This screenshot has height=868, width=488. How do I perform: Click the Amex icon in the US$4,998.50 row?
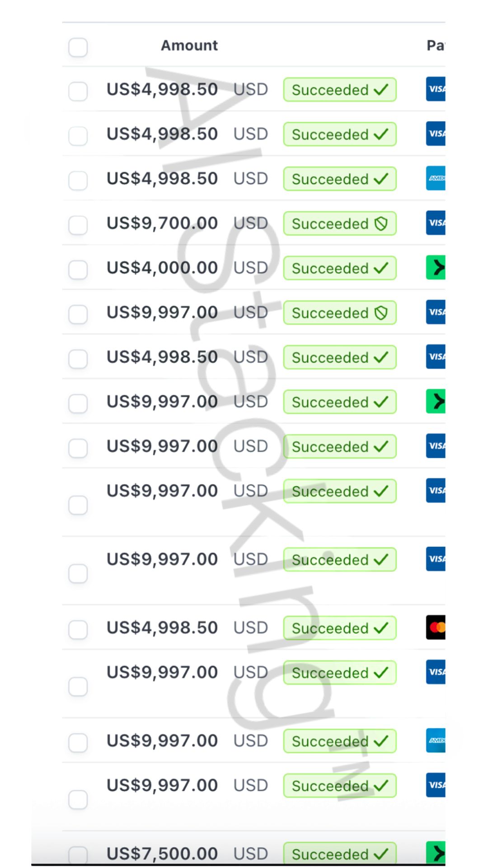pos(436,178)
